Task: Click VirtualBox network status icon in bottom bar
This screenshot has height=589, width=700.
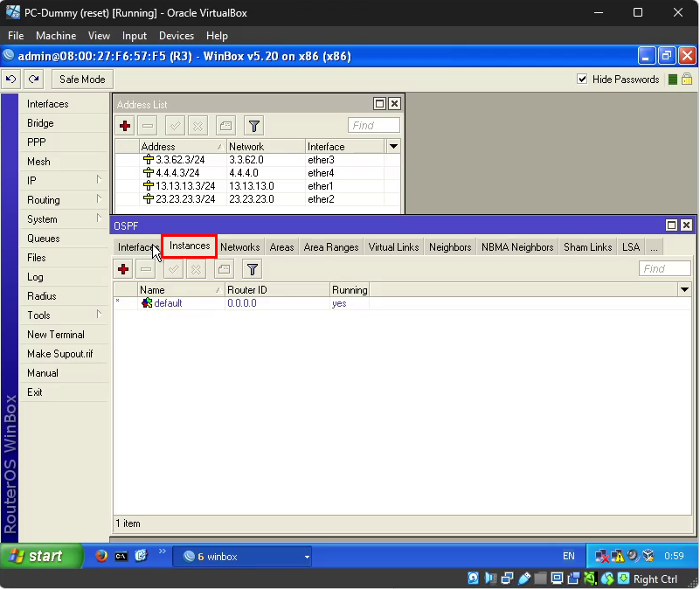Action: (507, 579)
